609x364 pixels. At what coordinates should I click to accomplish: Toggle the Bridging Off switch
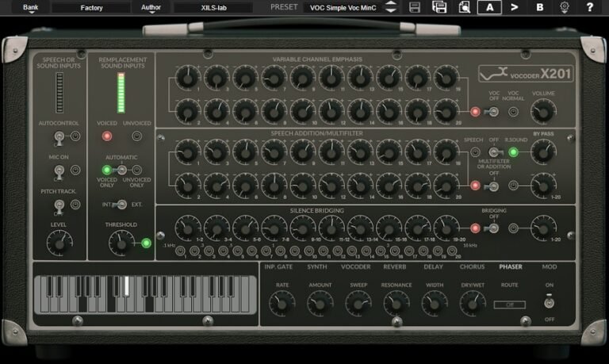click(492, 228)
